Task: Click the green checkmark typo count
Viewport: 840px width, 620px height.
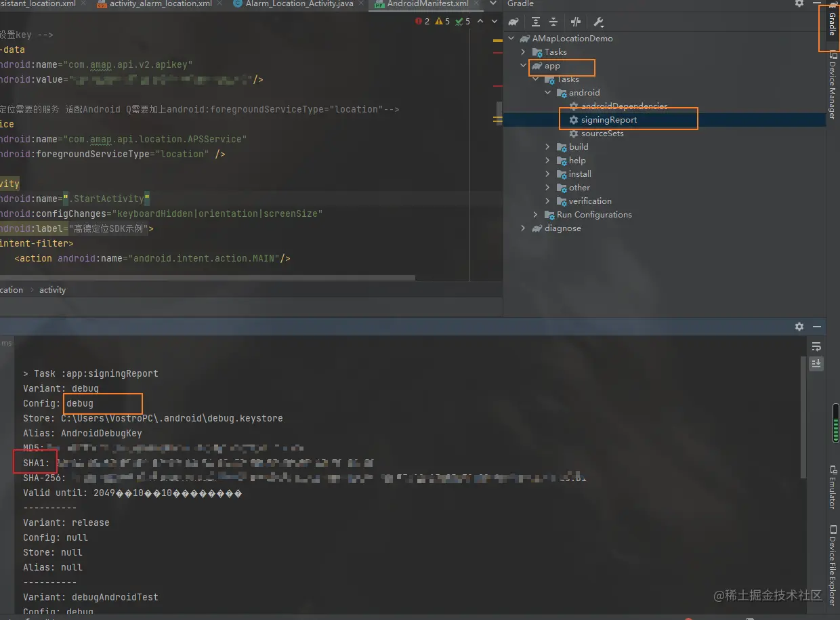Action: (x=463, y=22)
